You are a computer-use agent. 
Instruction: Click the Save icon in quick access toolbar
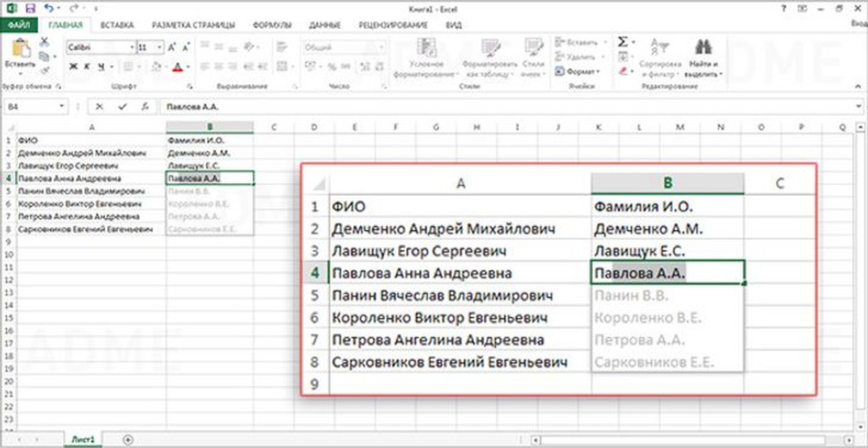pyautogui.click(x=30, y=8)
